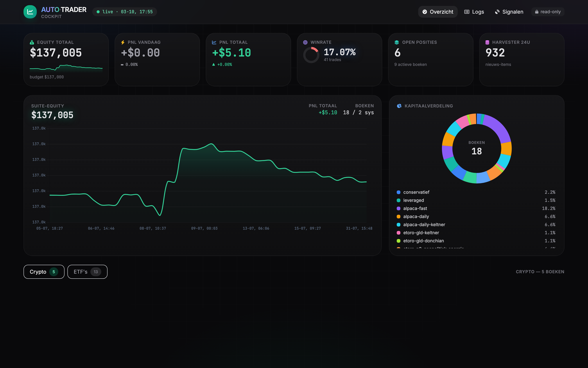Click the alpaca-daily-keltner legend row label
588x368 pixels.
click(424, 225)
